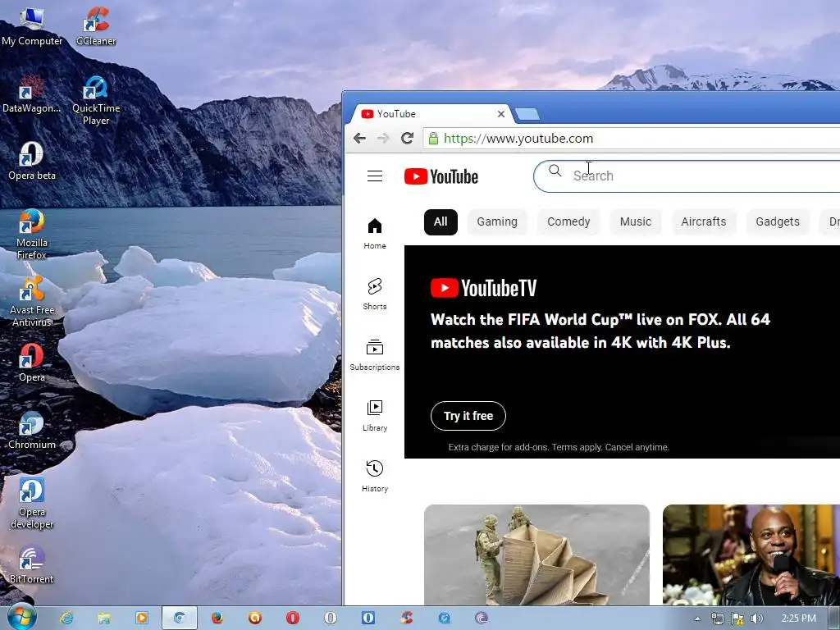This screenshot has height=630, width=840.
Task: Select BitTorrent desktop icon
Action: point(32,564)
